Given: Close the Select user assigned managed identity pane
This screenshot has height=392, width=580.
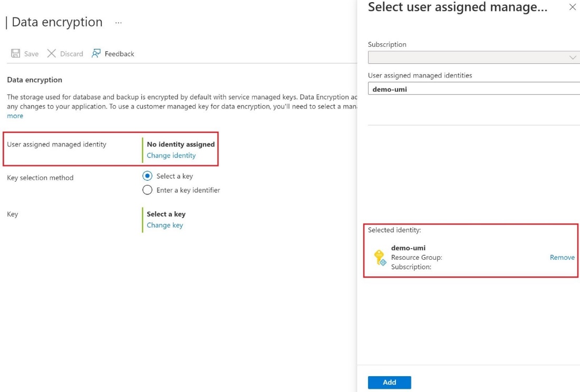Looking at the screenshot, I should point(573,7).
